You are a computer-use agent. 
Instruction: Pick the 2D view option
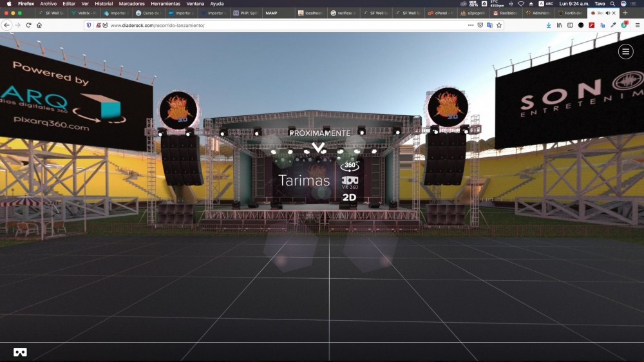(x=349, y=197)
